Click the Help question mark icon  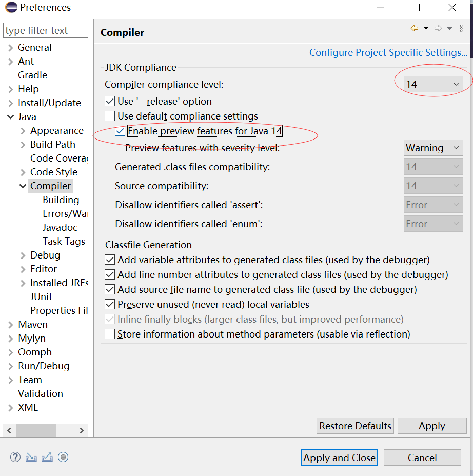click(15, 457)
